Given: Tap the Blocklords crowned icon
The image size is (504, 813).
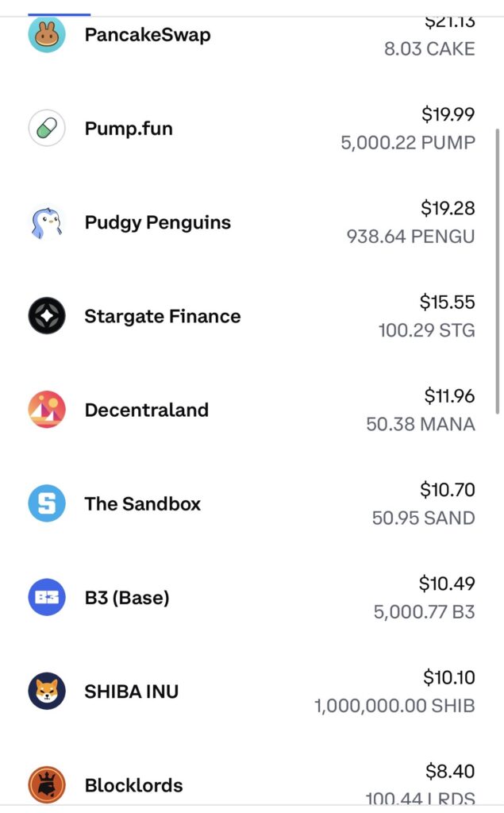Looking at the screenshot, I should coord(47,784).
